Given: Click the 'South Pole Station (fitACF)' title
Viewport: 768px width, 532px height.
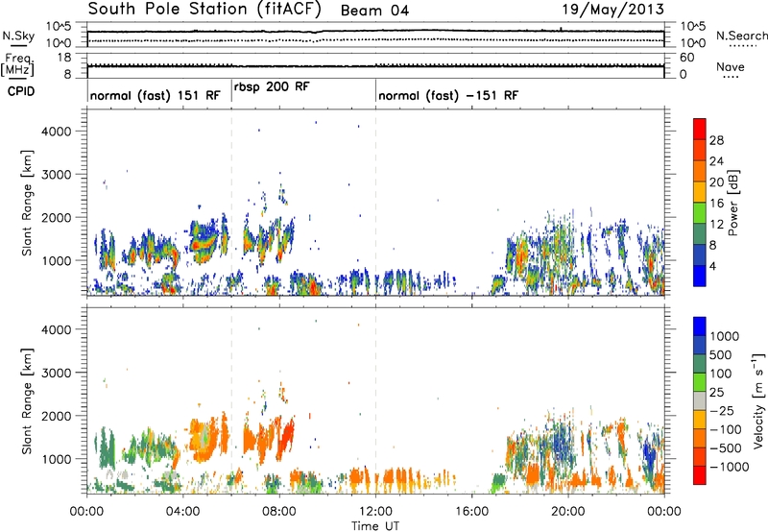Looking at the screenshot, I should click(204, 10).
